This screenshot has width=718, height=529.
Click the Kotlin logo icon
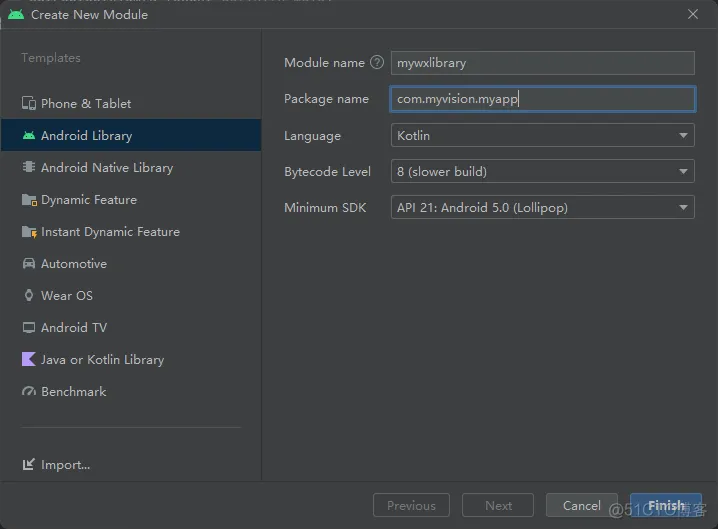coord(29,359)
